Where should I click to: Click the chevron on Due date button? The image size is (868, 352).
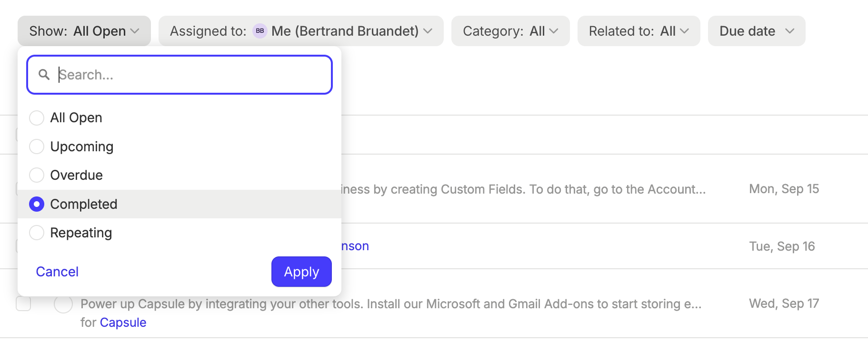tap(789, 31)
